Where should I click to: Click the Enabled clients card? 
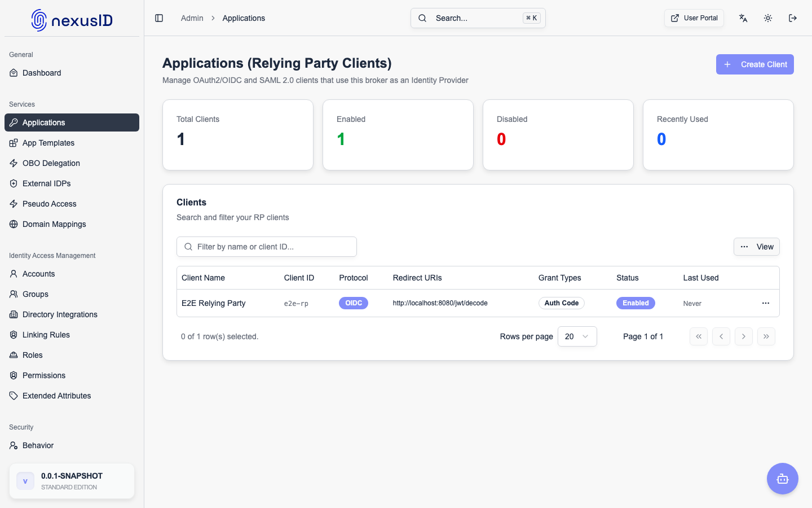398,135
